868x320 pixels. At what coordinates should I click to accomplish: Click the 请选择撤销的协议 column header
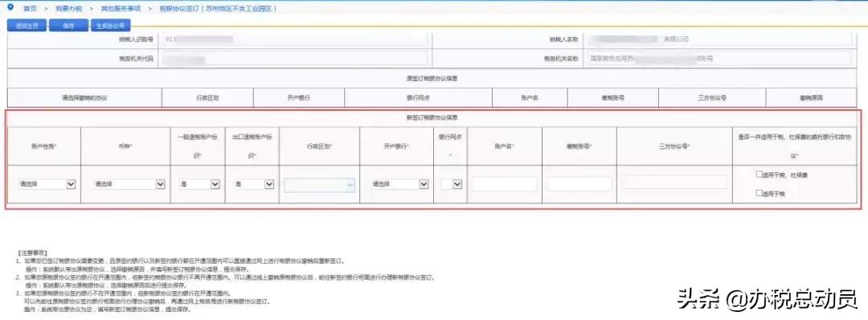tap(84, 97)
